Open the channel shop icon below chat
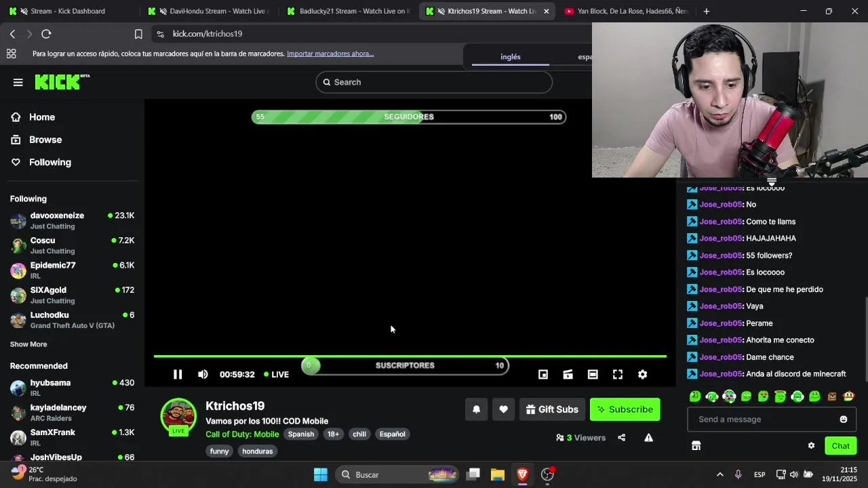The width and height of the screenshot is (868, 488). click(x=696, y=445)
